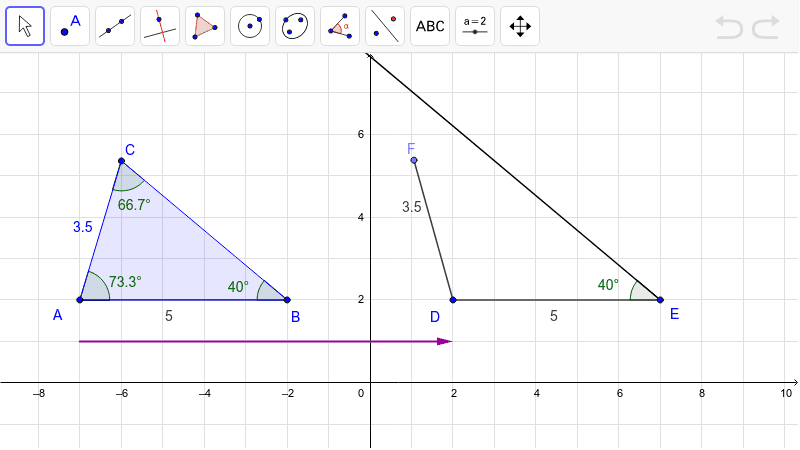Viewport: 800px width, 450px height.
Task: Select the Point tool
Action: point(70,26)
